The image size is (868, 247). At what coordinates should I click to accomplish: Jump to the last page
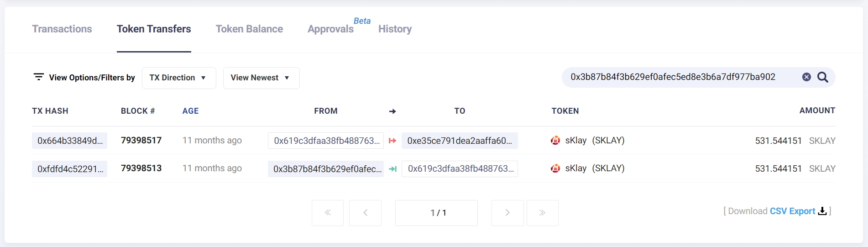pyautogui.click(x=542, y=213)
